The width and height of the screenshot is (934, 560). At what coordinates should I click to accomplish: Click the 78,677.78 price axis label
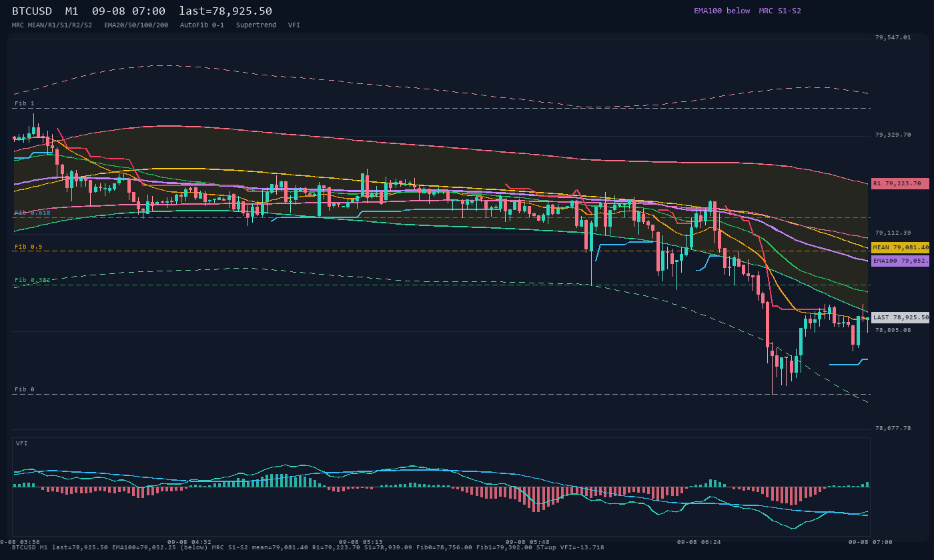point(893,428)
